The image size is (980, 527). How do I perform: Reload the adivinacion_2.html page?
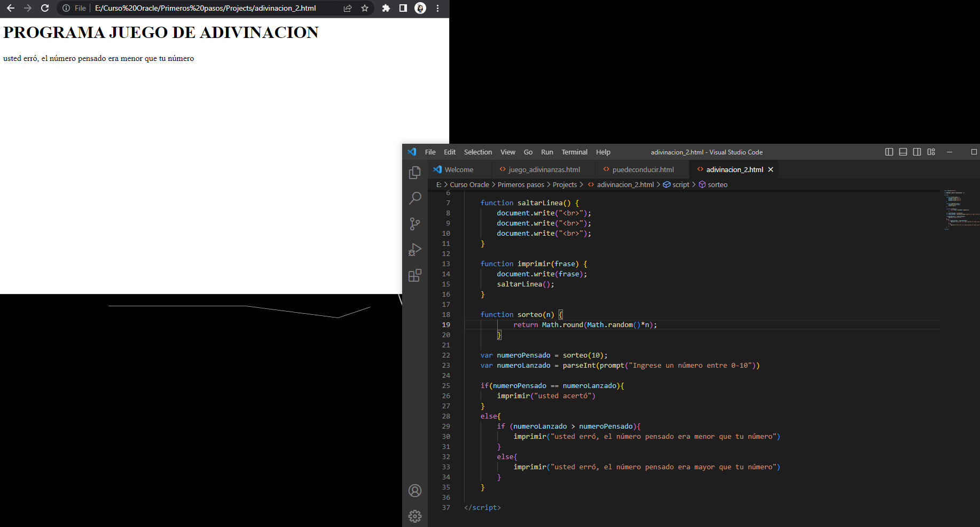(x=45, y=8)
